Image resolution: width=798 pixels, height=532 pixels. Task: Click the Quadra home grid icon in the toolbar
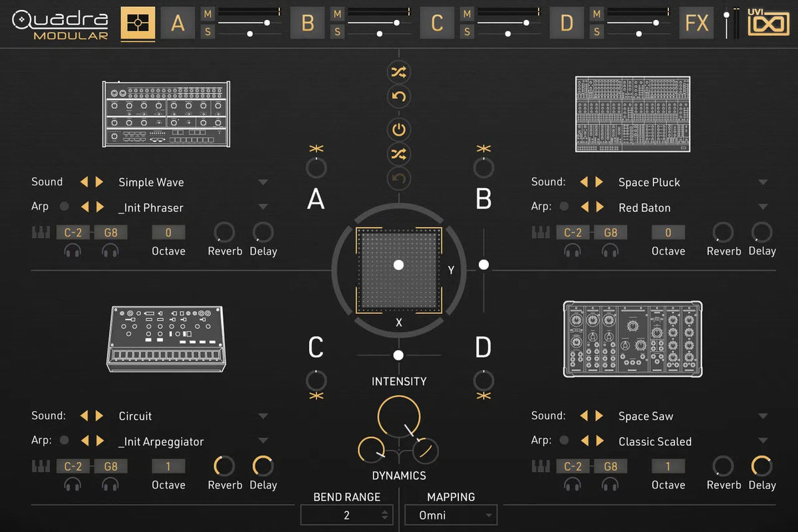(x=137, y=22)
